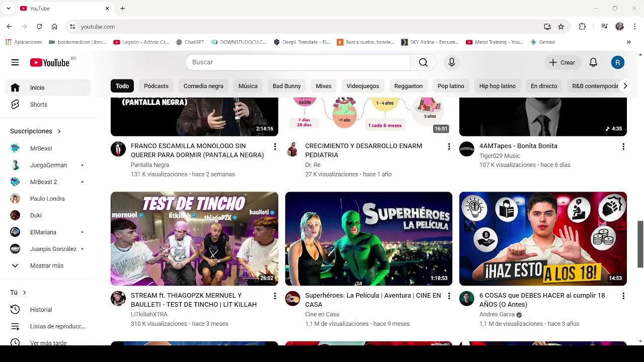Open Tiger029 Music channel avatar
Viewport: 644px width, 362px height.
(467, 149)
